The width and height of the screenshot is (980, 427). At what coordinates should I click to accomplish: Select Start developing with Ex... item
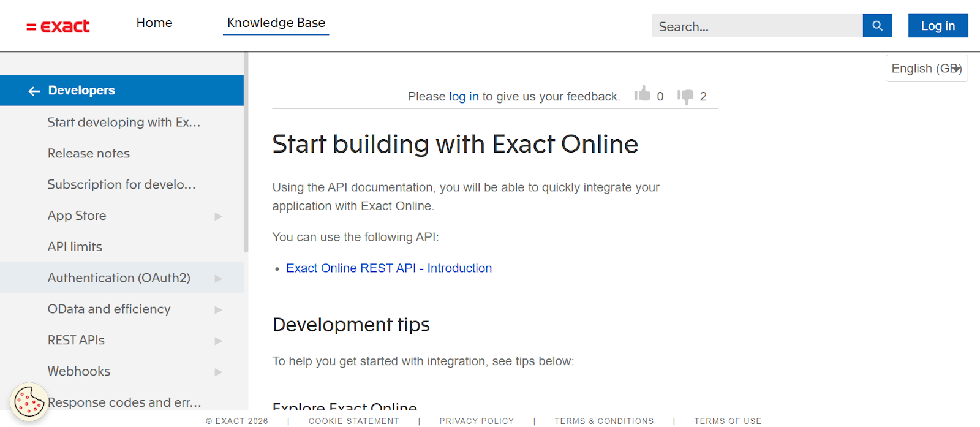coord(124,122)
